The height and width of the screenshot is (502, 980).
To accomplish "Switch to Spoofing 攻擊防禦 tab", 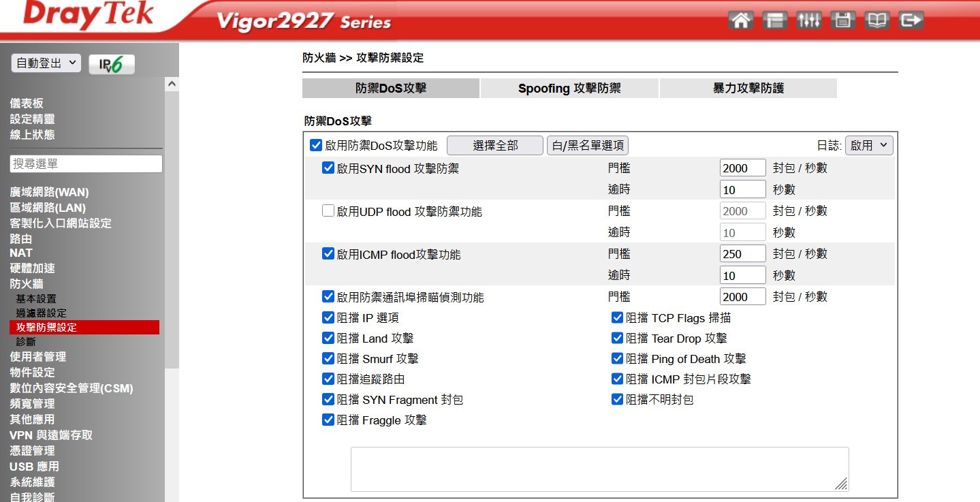I will (569, 89).
